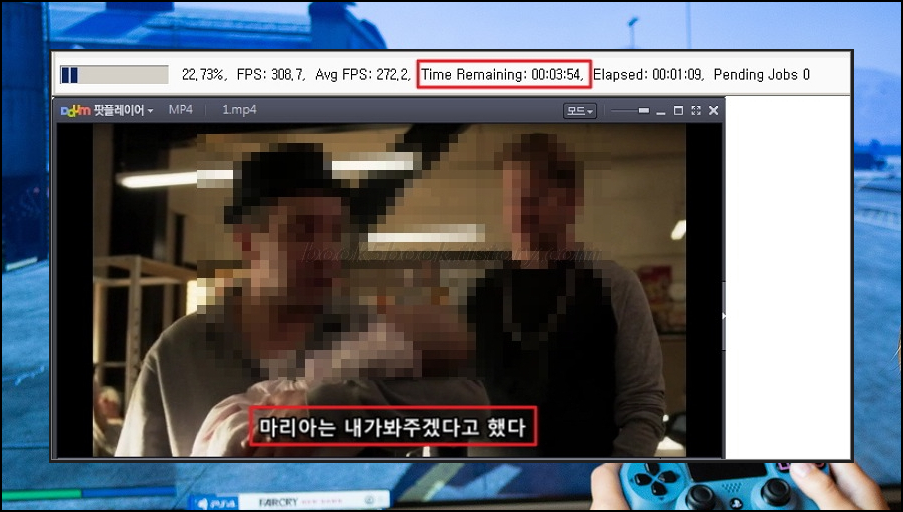Click the FPS: 308,7 readout
Viewport: 903px width, 512px height.
click(x=271, y=74)
